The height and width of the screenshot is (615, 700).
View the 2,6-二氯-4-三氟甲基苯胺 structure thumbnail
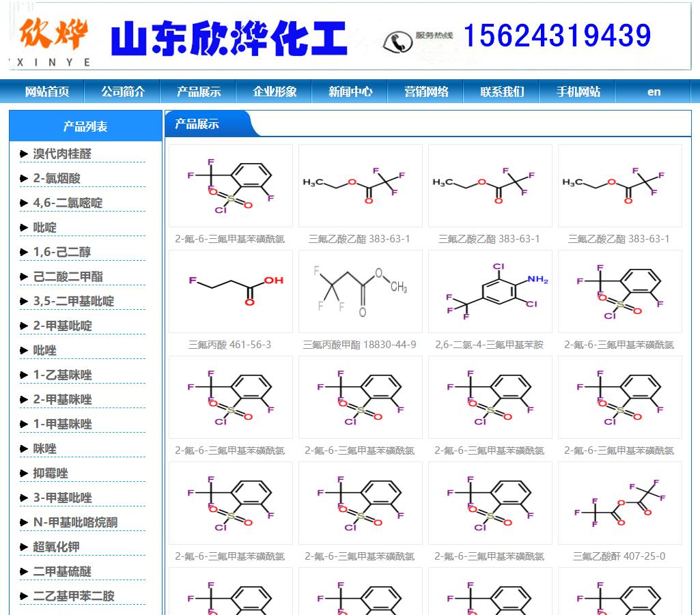click(x=490, y=291)
